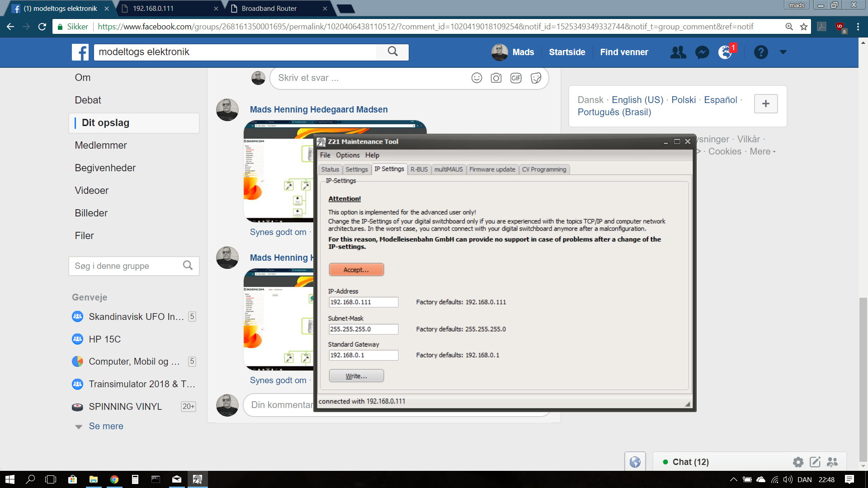Switch to Broadband Router browser tab
Viewport: 868px width, 488px height.
(x=279, y=9)
